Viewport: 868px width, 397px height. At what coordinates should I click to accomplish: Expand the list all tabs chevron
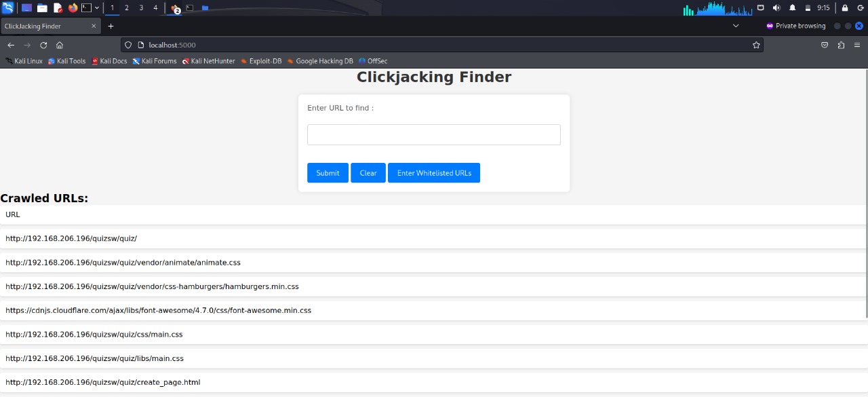[x=736, y=26]
